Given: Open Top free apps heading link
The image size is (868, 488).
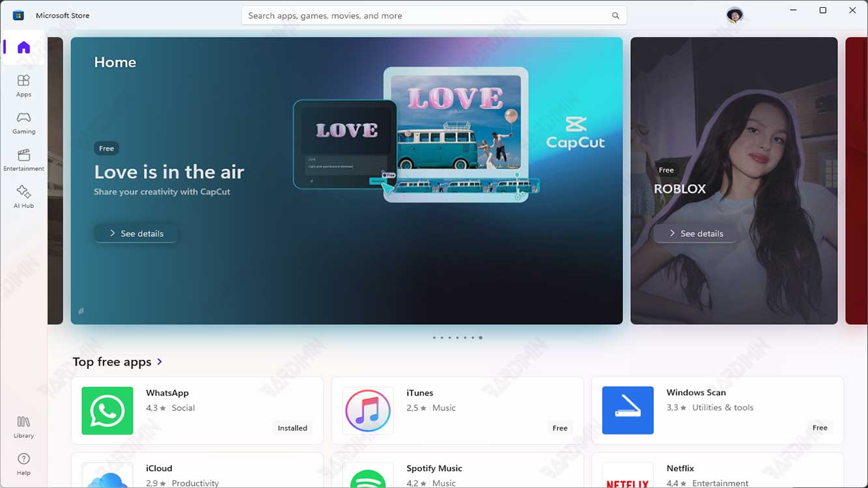Looking at the screenshot, I should [112, 362].
